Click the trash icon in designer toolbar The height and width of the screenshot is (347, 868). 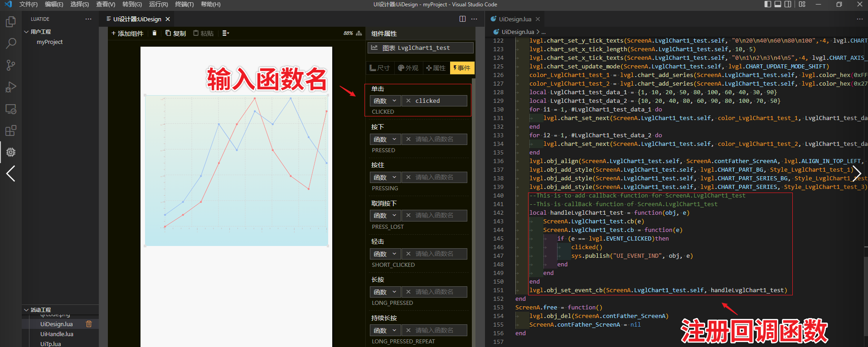pyautogui.click(x=155, y=33)
